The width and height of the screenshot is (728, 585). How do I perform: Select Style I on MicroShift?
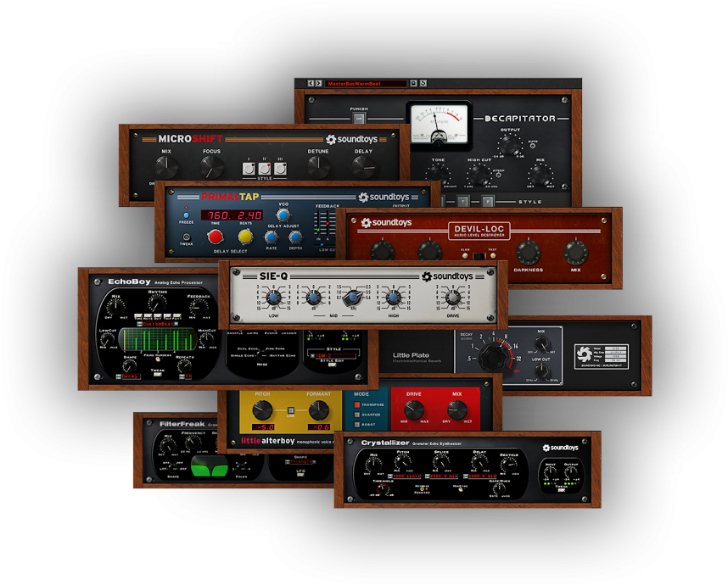click(x=249, y=169)
